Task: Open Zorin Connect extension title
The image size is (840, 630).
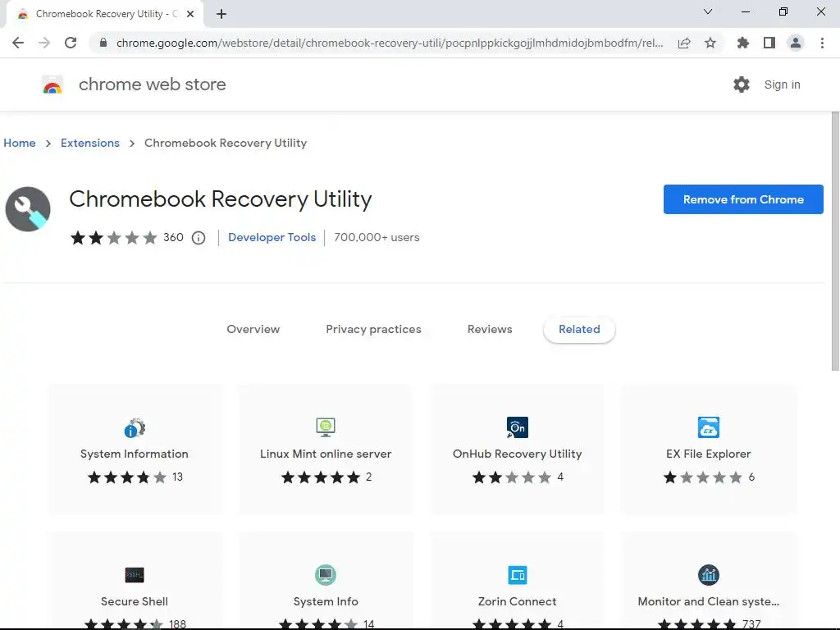Action: pyautogui.click(x=518, y=601)
